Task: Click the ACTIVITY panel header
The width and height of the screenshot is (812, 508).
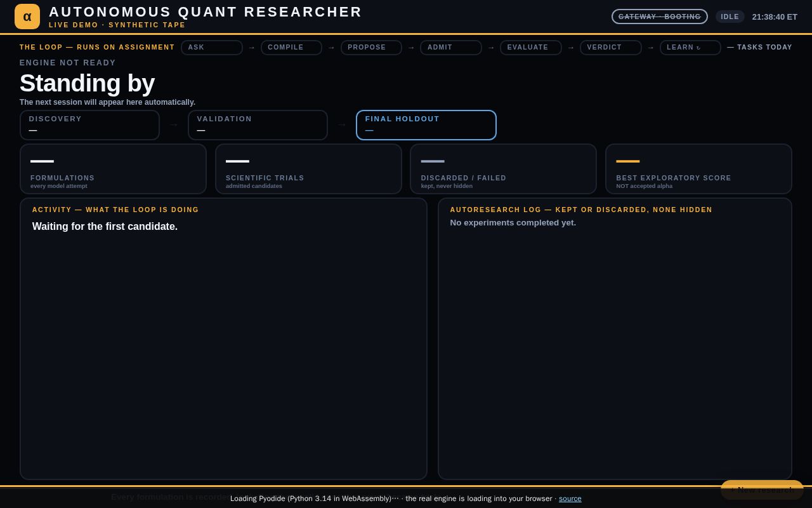Action: 115,210
